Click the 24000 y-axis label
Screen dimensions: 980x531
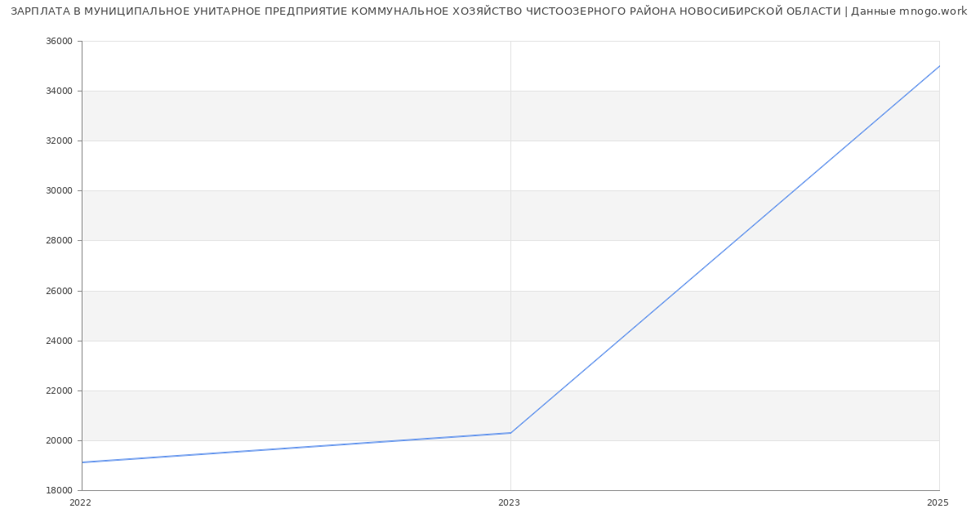[59, 341]
